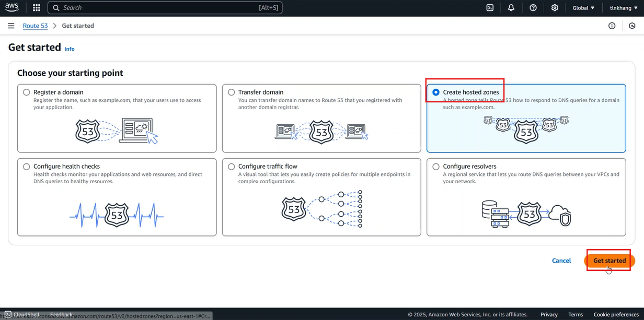Select the Register a domain option
The height and width of the screenshot is (320, 644).
[27, 92]
